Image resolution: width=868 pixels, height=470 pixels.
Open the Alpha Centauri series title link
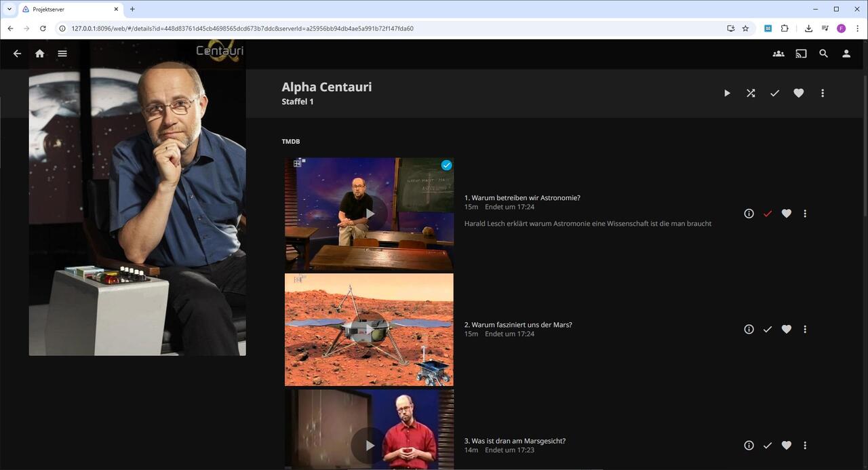tap(326, 87)
